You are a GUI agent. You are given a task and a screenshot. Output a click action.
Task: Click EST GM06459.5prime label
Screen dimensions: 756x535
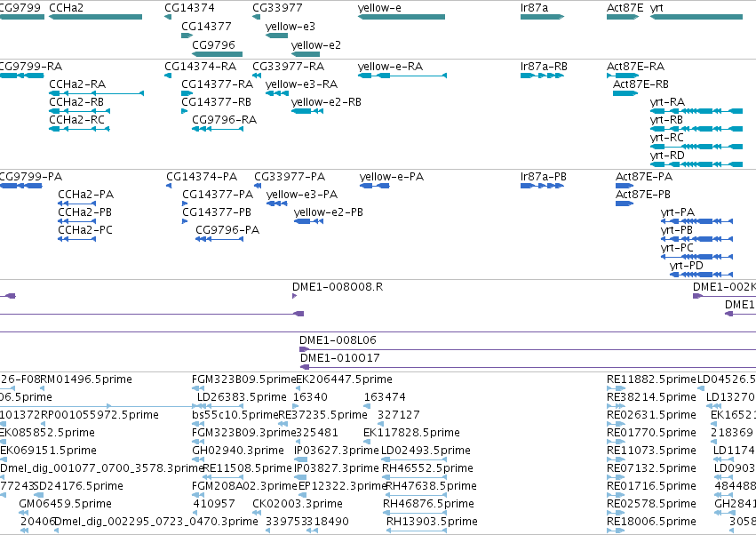pyautogui.click(x=65, y=504)
